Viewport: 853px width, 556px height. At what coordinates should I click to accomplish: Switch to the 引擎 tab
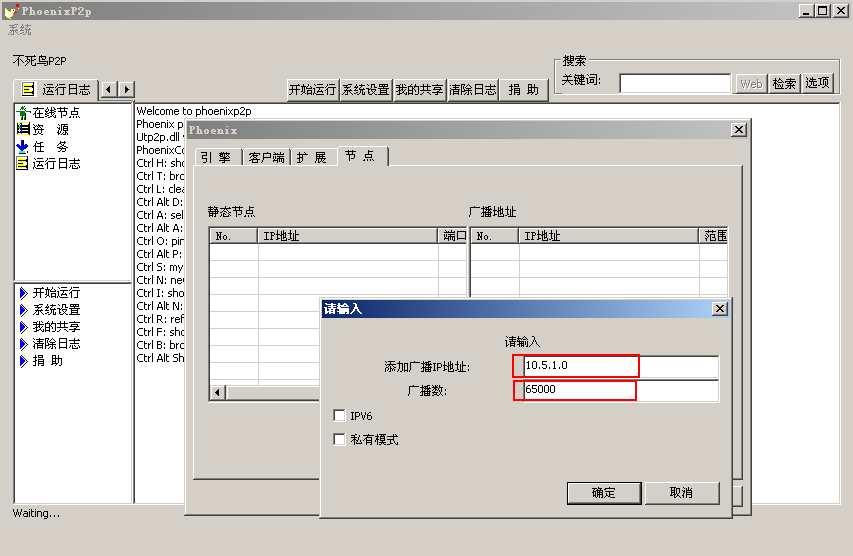[217, 157]
